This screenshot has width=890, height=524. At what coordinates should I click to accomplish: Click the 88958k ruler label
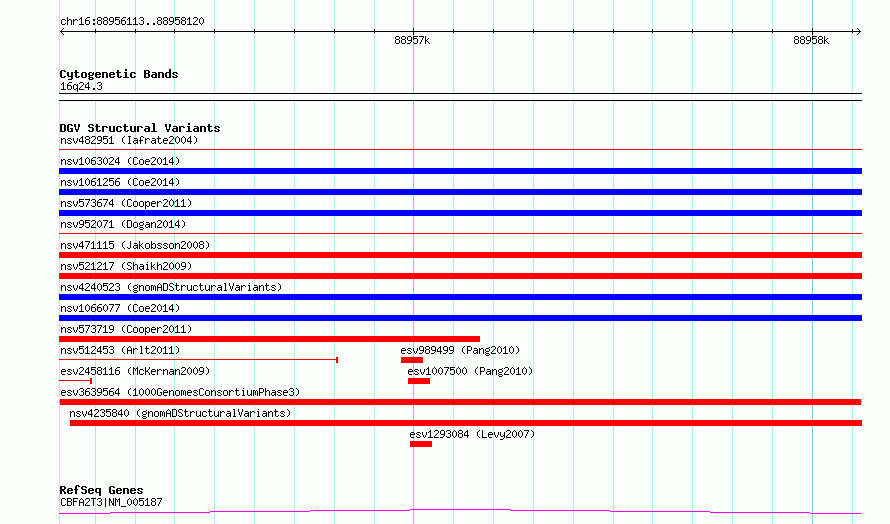tap(811, 40)
